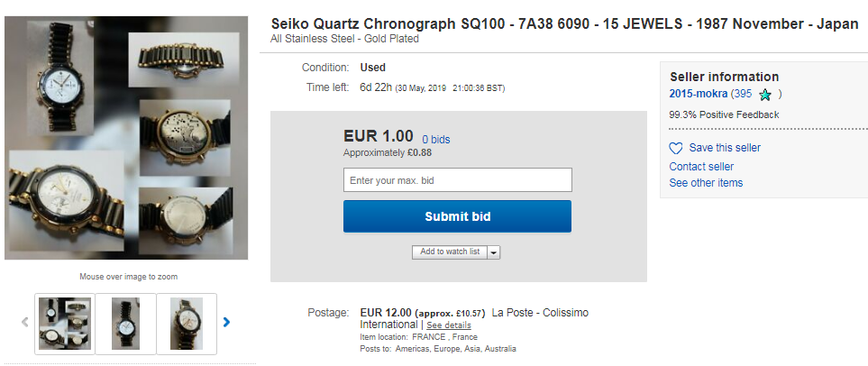Click the Add to watch list button

[450, 252]
